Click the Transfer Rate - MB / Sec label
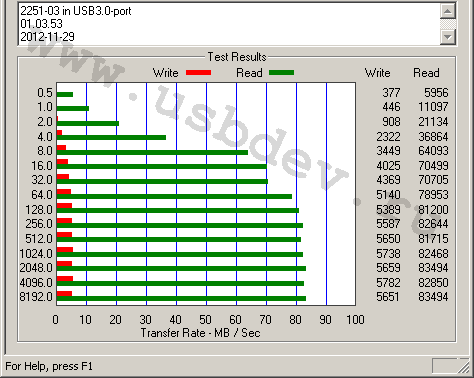This screenshot has width=474, height=378. tap(200, 333)
